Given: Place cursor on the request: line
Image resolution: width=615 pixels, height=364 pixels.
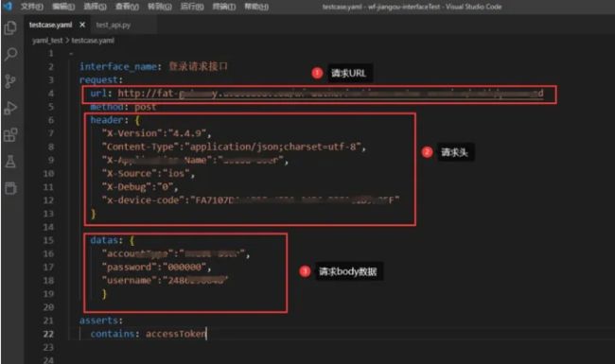Looking at the screenshot, I should (x=101, y=80).
